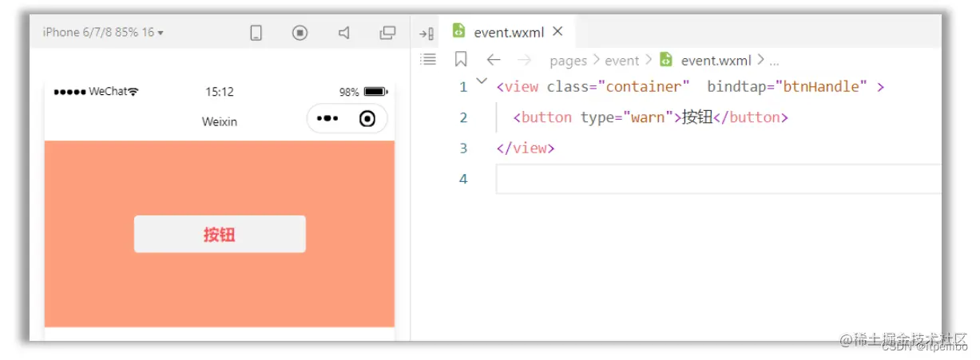The image size is (980, 360).
Task: Click the bookmark icon in editor toolbar
Action: click(x=461, y=59)
